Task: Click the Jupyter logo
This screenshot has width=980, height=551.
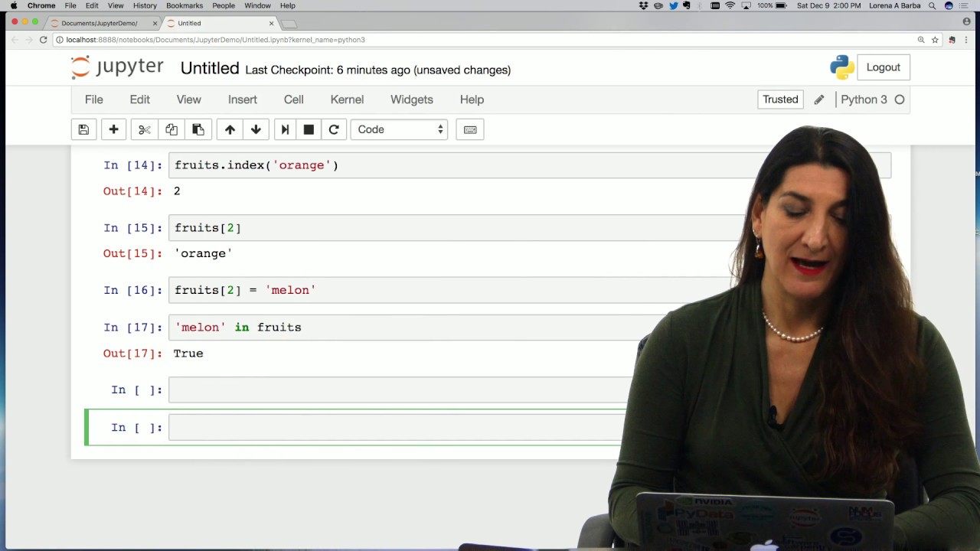Action: (x=117, y=67)
